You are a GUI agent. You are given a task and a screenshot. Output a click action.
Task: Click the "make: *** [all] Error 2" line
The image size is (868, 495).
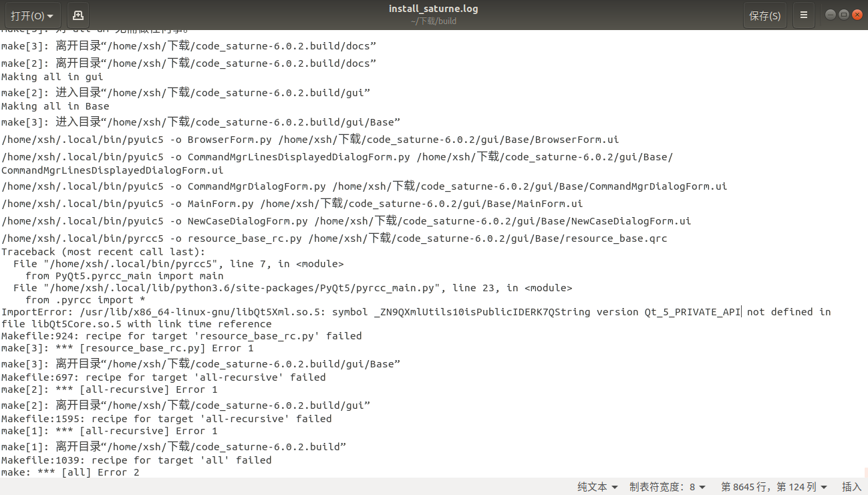70,472
